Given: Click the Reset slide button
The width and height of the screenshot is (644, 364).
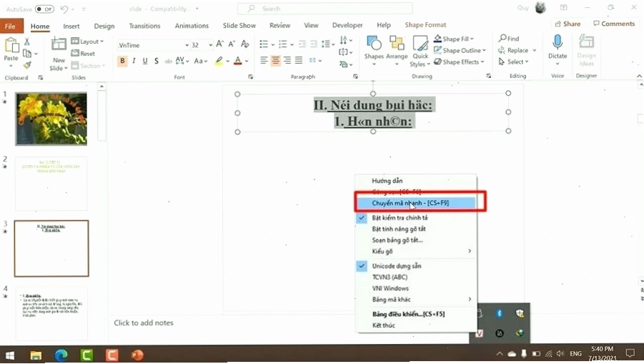Looking at the screenshot, I should (x=83, y=54).
